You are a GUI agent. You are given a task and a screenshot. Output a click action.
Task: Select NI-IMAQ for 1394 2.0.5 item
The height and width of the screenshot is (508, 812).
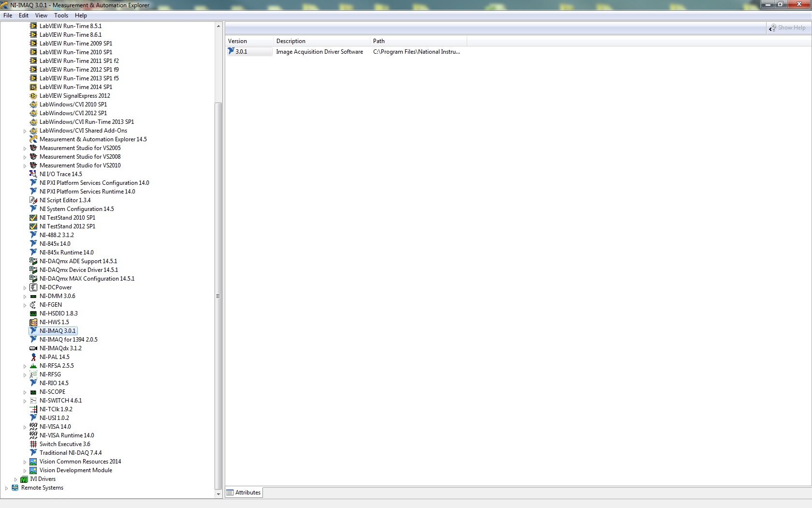tap(69, 340)
